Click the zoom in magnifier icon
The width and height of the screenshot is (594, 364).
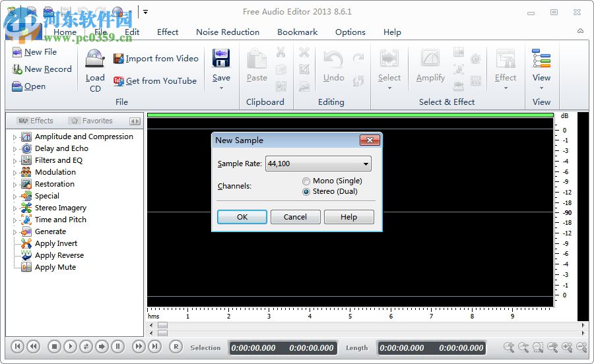point(509,347)
